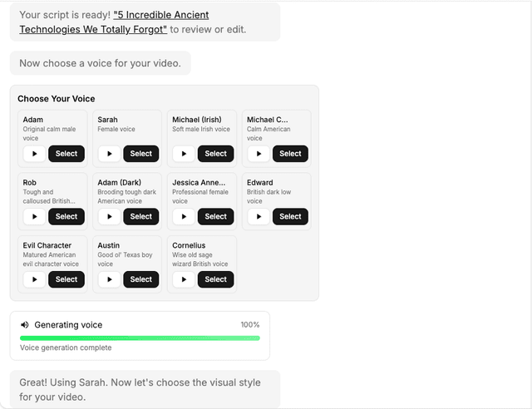Click the speaker icon beside Generating voice
Screen dimensions: 532x409
(x=25, y=325)
